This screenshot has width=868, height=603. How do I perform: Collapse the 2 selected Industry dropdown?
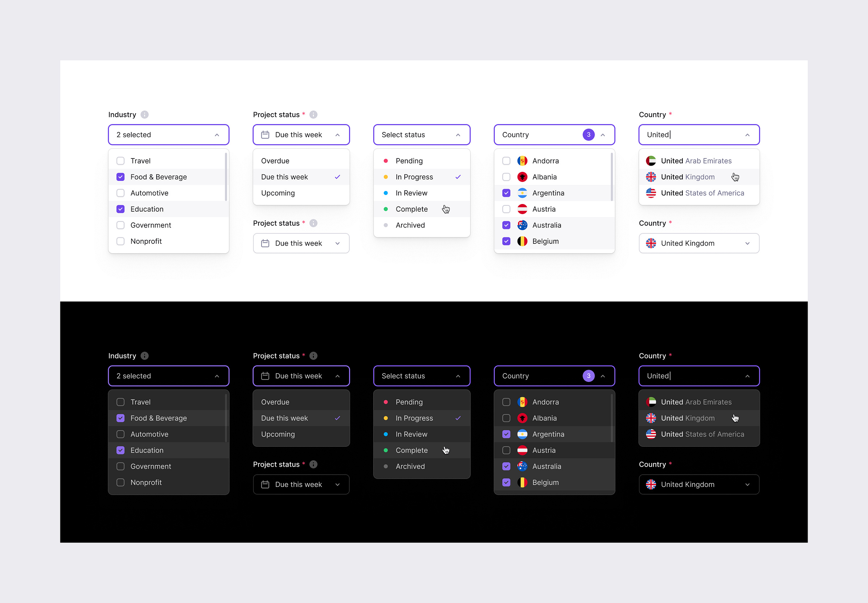tap(217, 135)
